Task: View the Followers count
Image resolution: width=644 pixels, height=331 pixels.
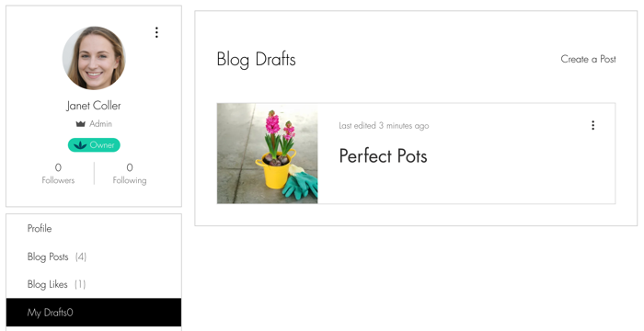Action: pyautogui.click(x=58, y=173)
